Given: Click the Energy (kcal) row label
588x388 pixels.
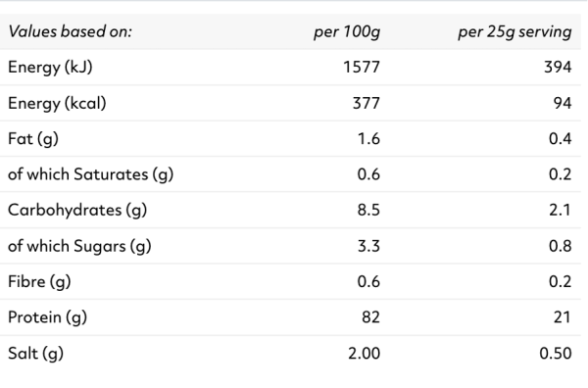Looking at the screenshot, I should pyautogui.click(x=57, y=103).
